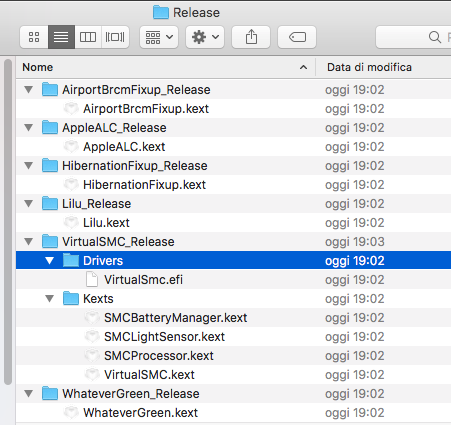Click the Lilu.kext file icon
Viewport: 451px width, 425px height.
tap(71, 223)
